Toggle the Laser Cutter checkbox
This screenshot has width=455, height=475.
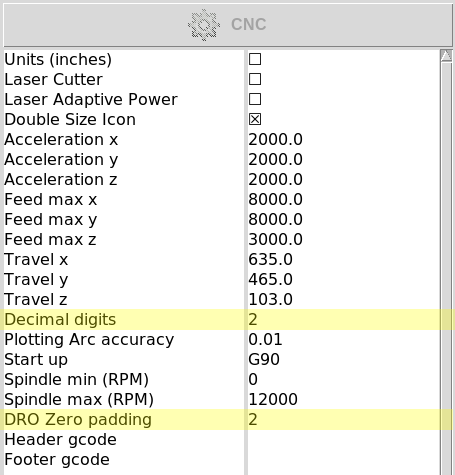coord(255,79)
